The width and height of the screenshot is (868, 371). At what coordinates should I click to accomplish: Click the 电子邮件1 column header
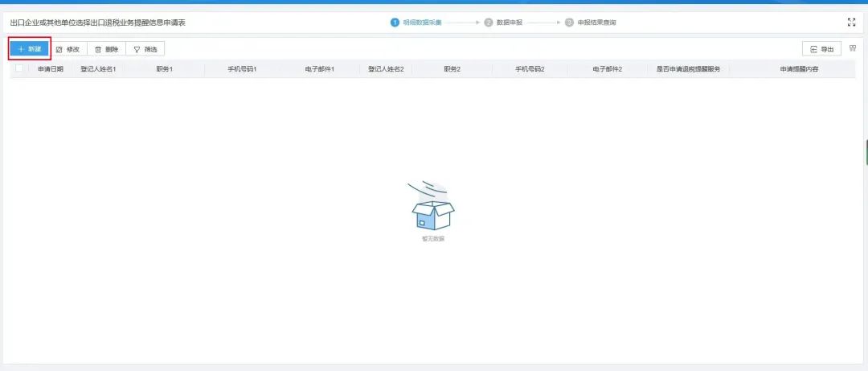pos(320,69)
